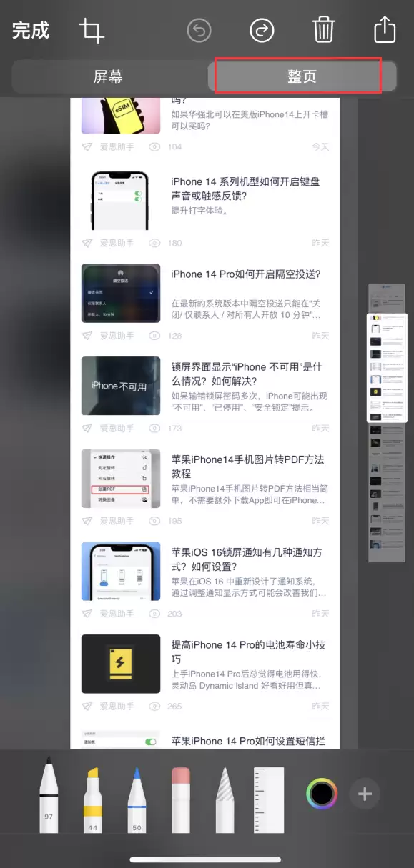Open article about lock screen iPhone 不可用
The width and height of the screenshot is (414, 868).
[247, 374]
